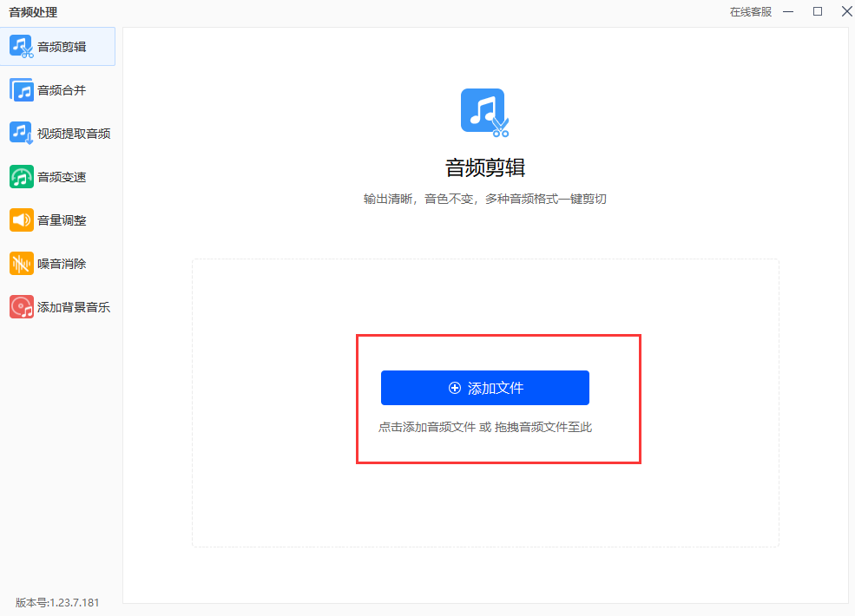
Task: Click the 音频剪辑 heading in main panel
Action: coord(484,167)
